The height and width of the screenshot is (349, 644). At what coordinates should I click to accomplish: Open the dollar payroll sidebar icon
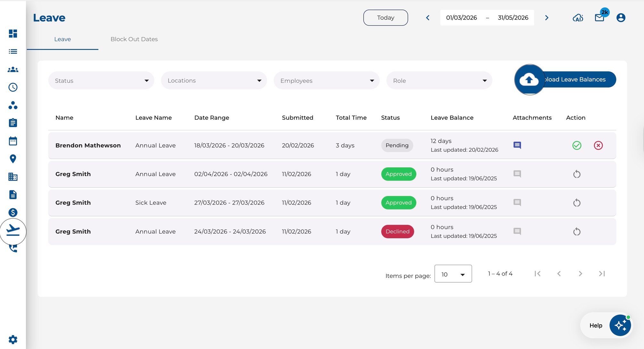pos(13,212)
